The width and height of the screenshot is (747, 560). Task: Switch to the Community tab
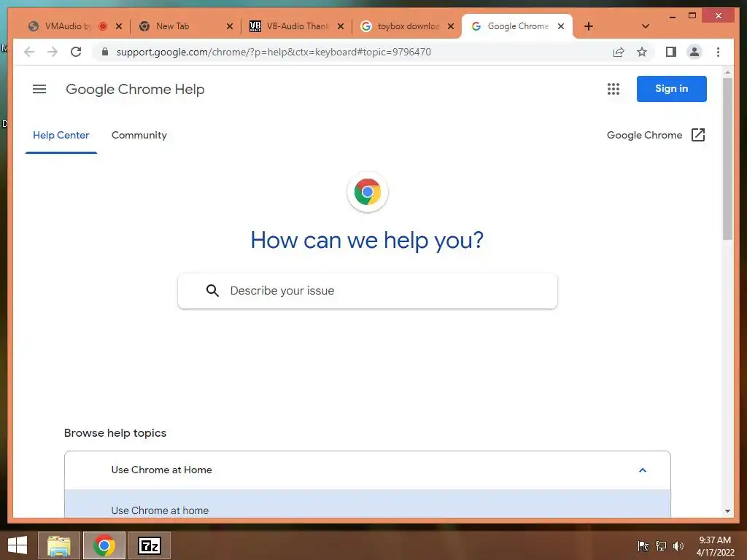pos(139,135)
